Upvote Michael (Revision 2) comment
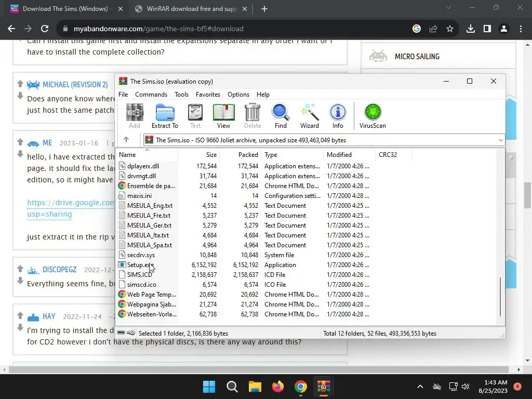This screenshot has width=532, height=399. pos(20,84)
